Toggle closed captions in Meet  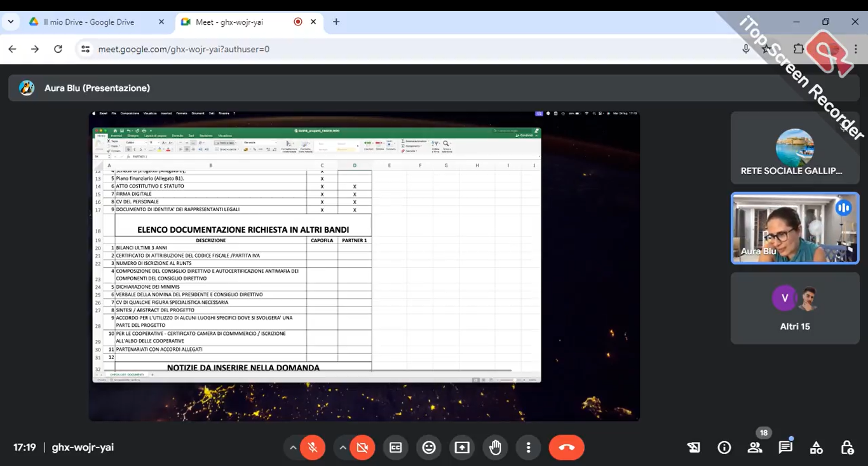(x=396, y=448)
